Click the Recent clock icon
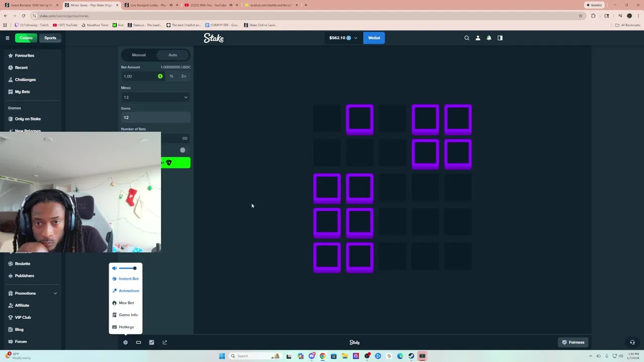Image resolution: width=644 pixels, height=362 pixels. 11,67
